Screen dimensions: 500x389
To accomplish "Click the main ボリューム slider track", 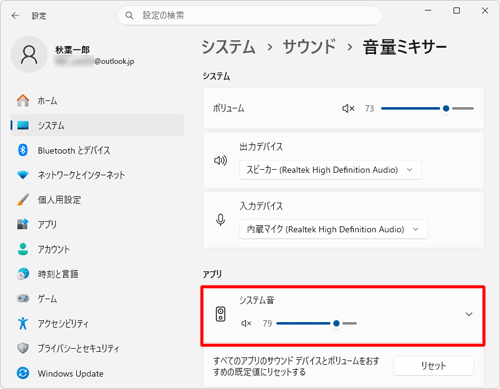I will [x=427, y=108].
